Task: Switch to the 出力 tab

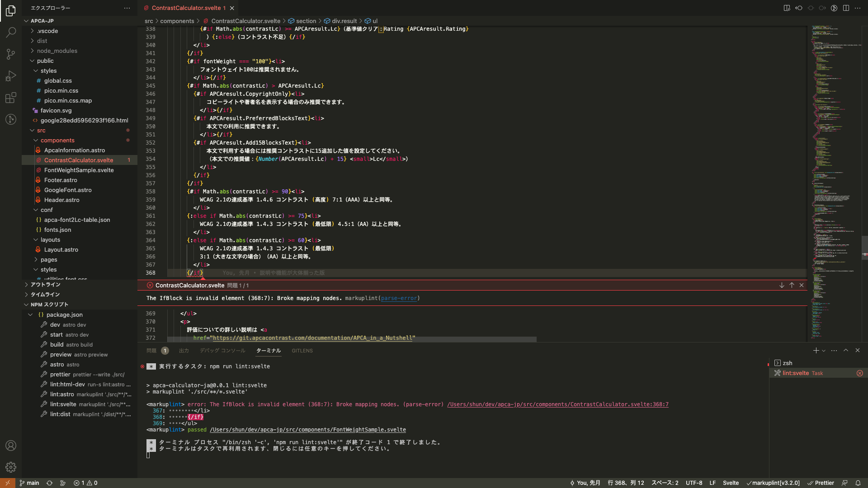Action: coord(184,350)
